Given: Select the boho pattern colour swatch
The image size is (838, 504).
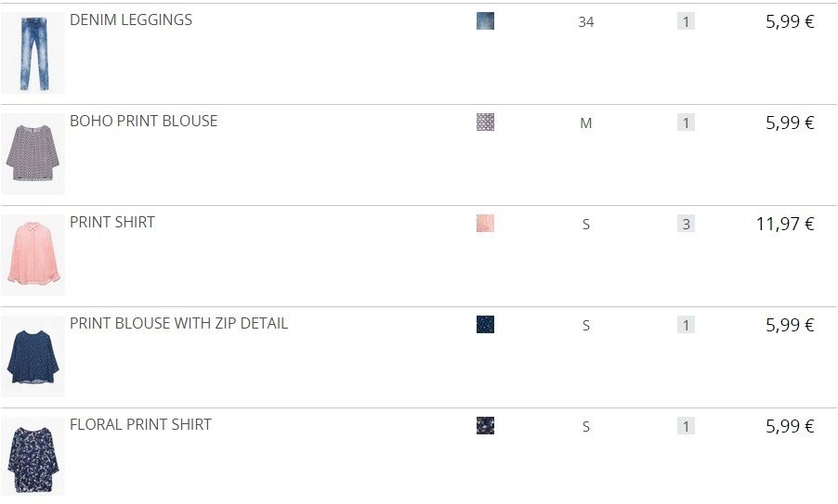Looking at the screenshot, I should coord(485,123).
